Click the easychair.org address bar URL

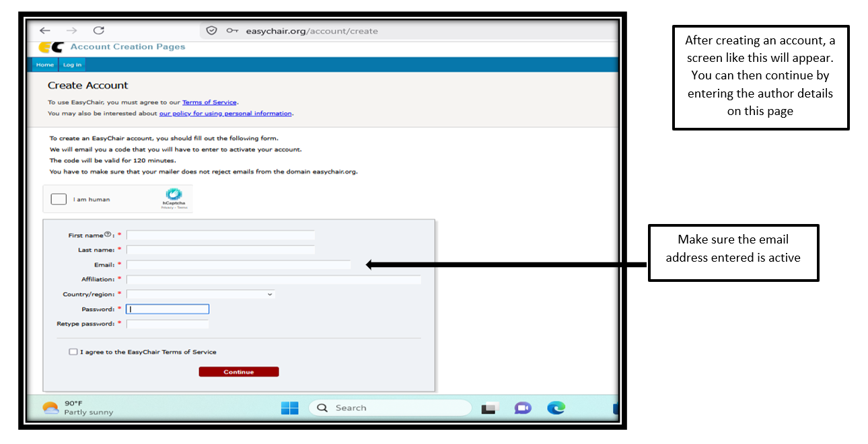tap(312, 31)
